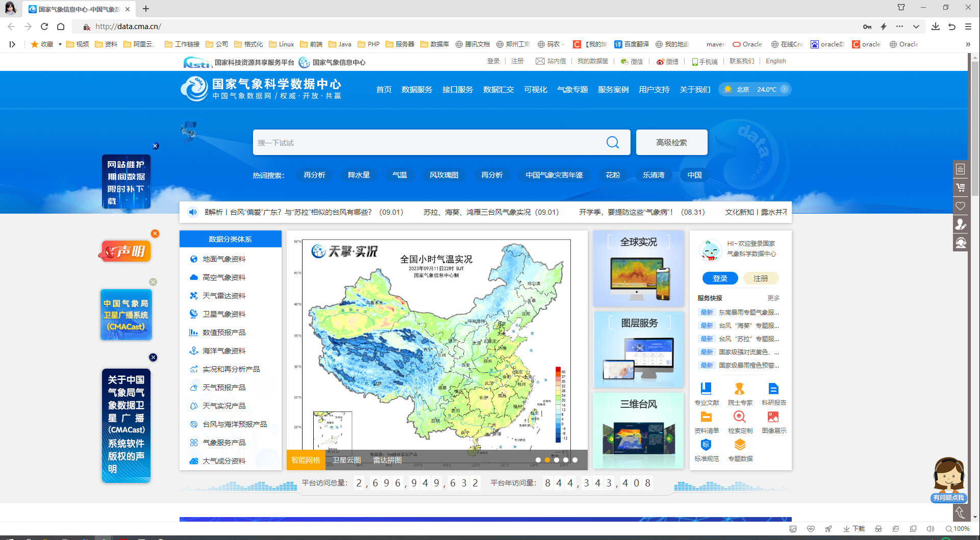Toggle the browser sidebar expander

click(12, 44)
